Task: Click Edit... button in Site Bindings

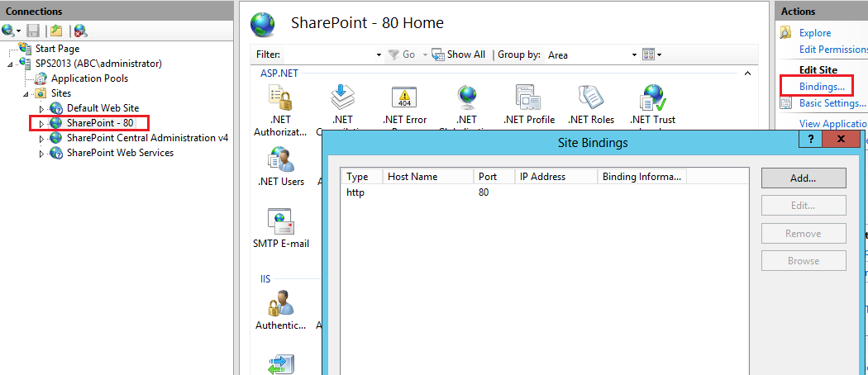Action: coord(804,206)
